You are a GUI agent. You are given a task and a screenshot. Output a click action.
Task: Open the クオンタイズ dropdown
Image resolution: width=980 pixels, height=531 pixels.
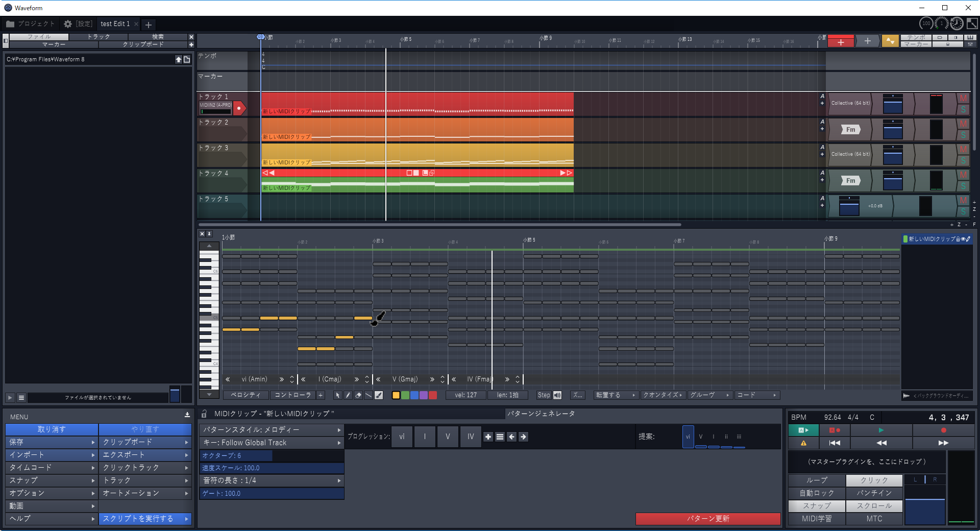pyautogui.click(x=663, y=395)
